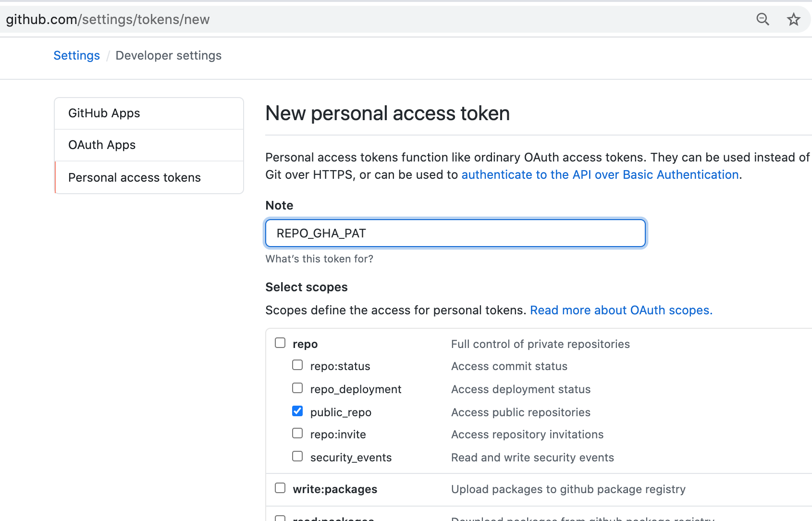Click the repo scope label
This screenshot has width=812, height=521.
point(305,344)
